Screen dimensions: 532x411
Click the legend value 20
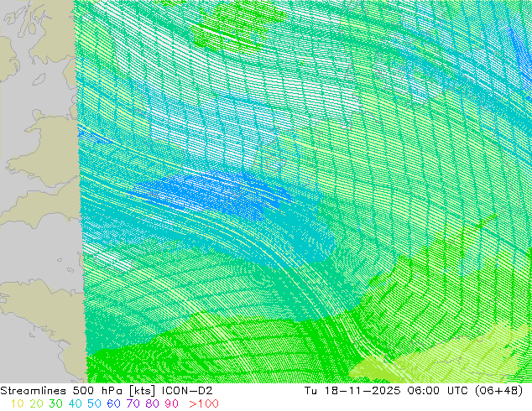pos(36,404)
